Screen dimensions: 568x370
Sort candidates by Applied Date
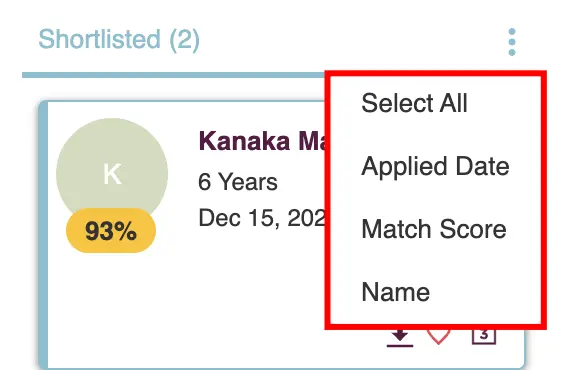pyautogui.click(x=435, y=166)
